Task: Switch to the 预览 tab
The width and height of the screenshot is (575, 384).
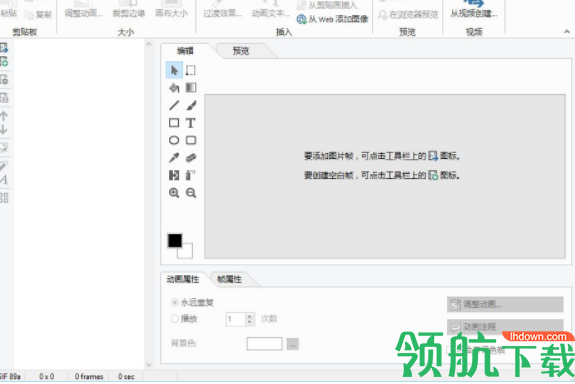Action: click(x=241, y=51)
